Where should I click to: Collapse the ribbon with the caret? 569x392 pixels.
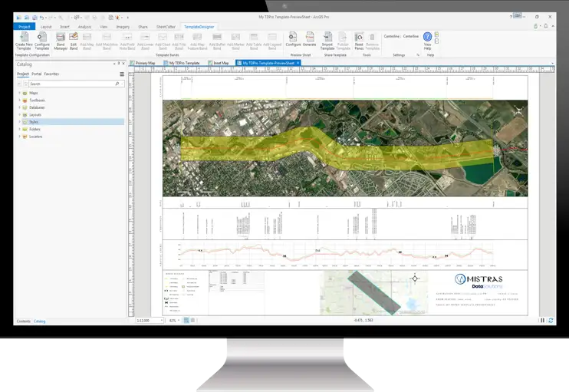click(553, 26)
